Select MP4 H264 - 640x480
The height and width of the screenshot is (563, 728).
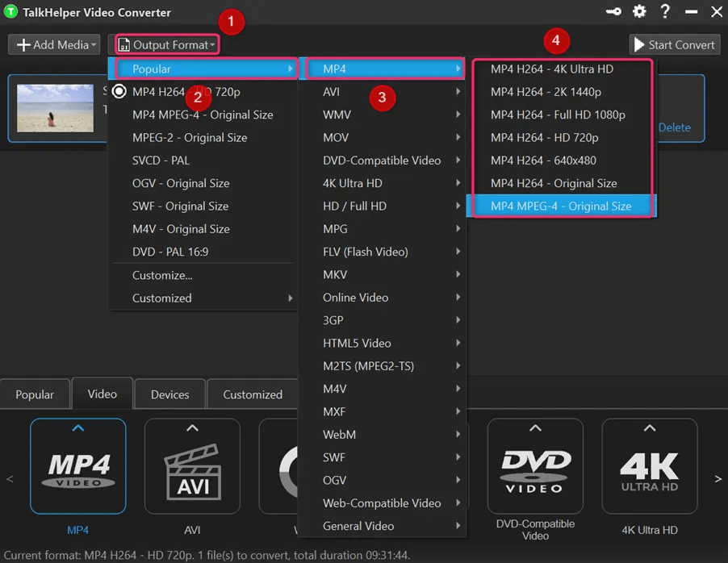(x=561, y=161)
